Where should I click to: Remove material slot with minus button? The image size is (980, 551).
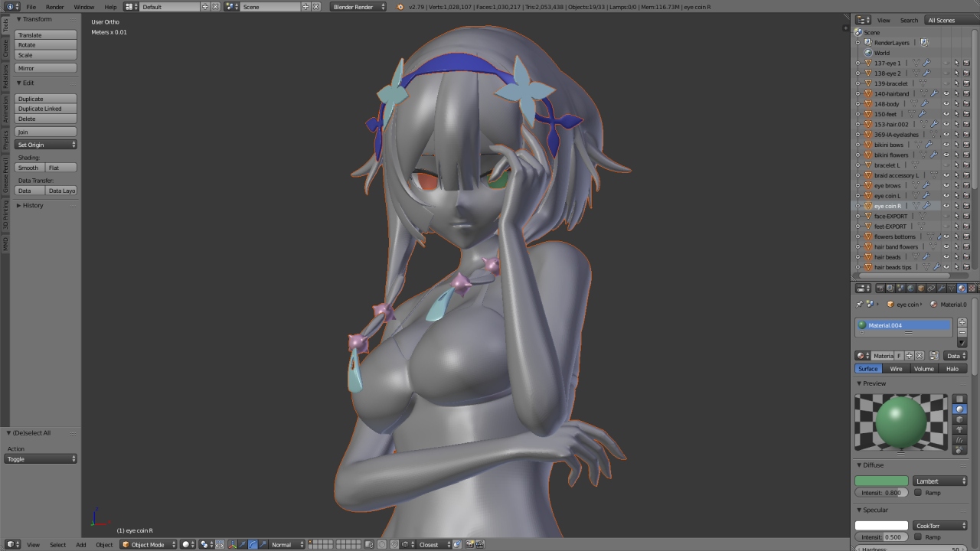(962, 332)
